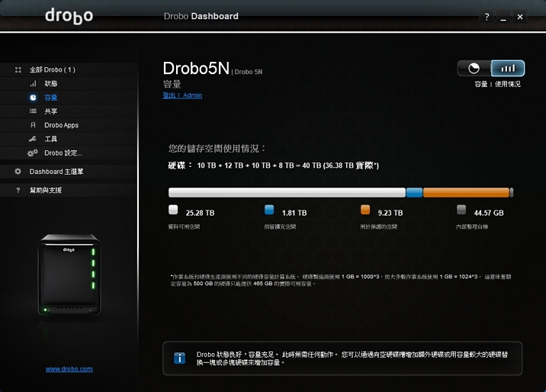
Task: Open the www.drobo.com link
Action: 69,369
